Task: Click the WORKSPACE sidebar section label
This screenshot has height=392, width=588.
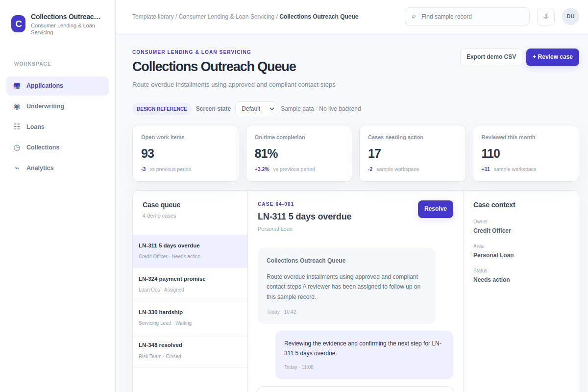Action: pos(33,64)
